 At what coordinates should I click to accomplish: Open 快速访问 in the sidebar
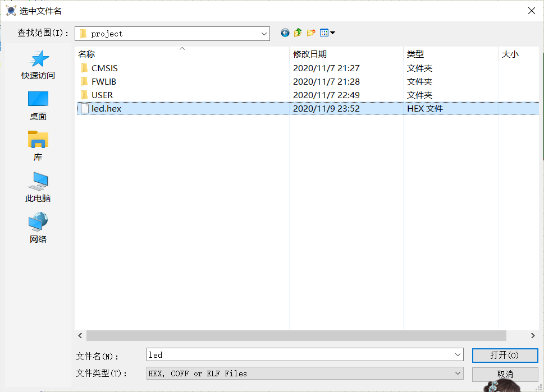(x=38, y=65)
